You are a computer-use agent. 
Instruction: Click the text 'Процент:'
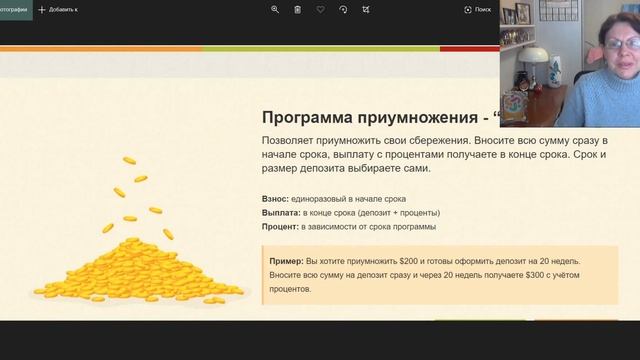tap(280, 227)
